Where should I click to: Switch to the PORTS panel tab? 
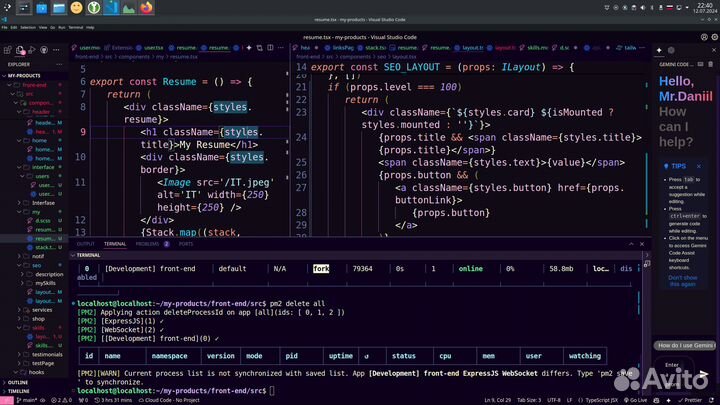186,244
